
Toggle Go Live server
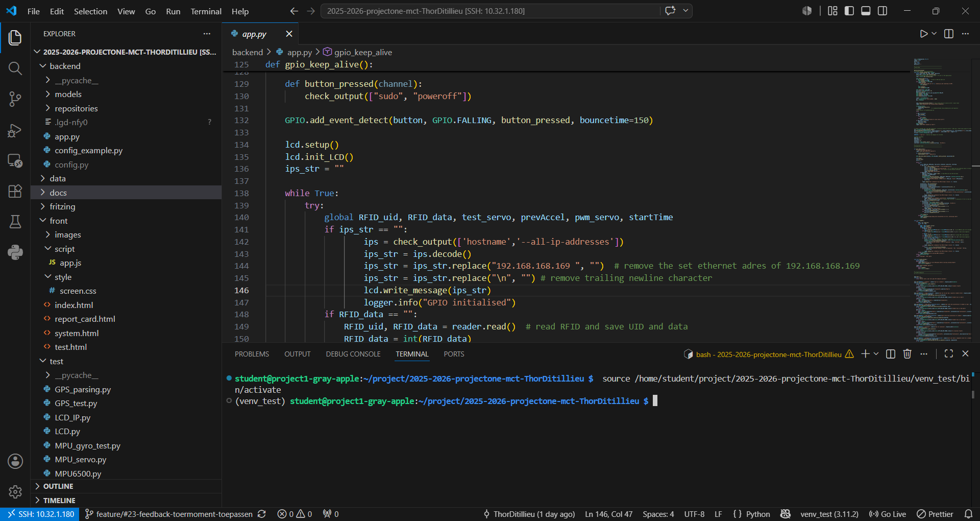[887, 514]
